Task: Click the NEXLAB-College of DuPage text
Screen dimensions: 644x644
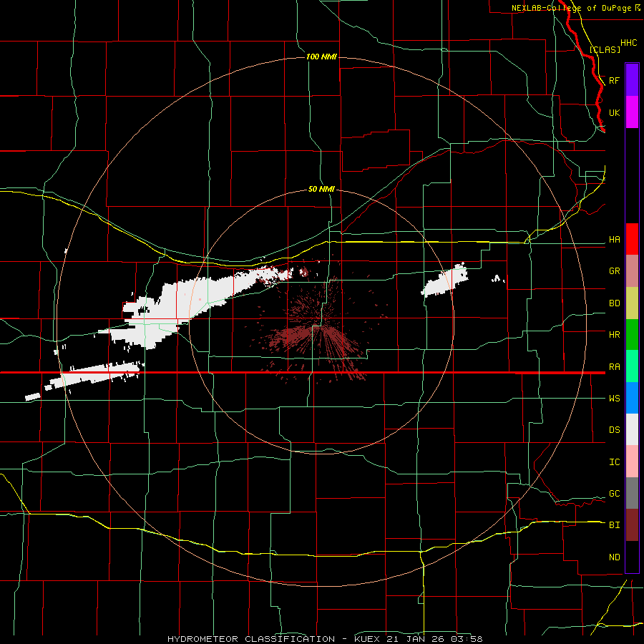Action: (571, 8)
